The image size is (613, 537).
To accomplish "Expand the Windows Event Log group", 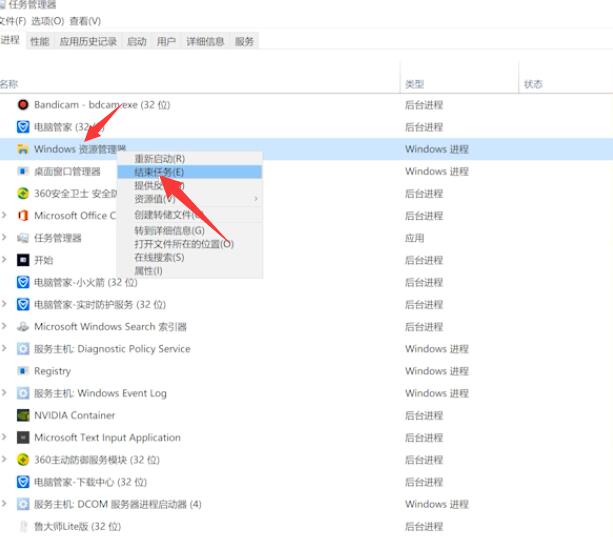I will tap(4, 392).
